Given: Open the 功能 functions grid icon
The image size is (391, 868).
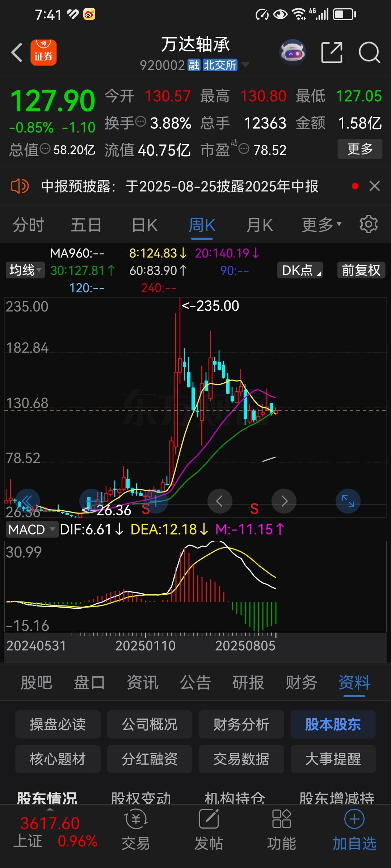Looking at the screenshot, I should [281, 819].
